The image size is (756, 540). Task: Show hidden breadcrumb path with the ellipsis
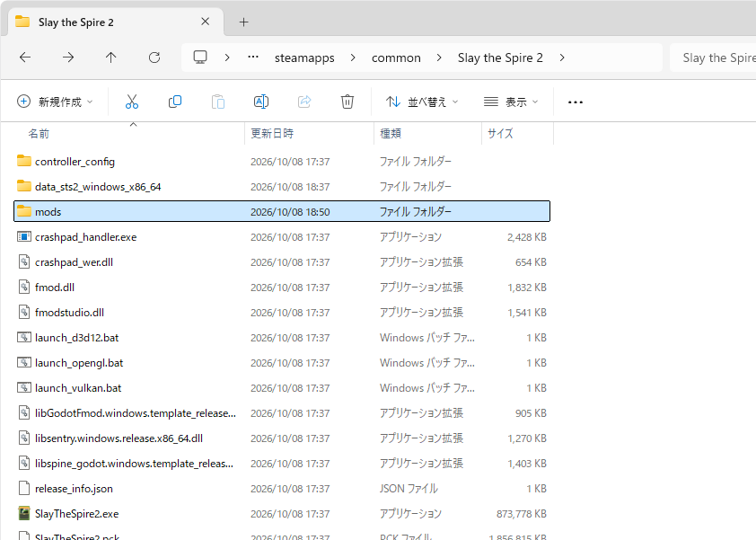pyautogui.click(x=253, y=58)
